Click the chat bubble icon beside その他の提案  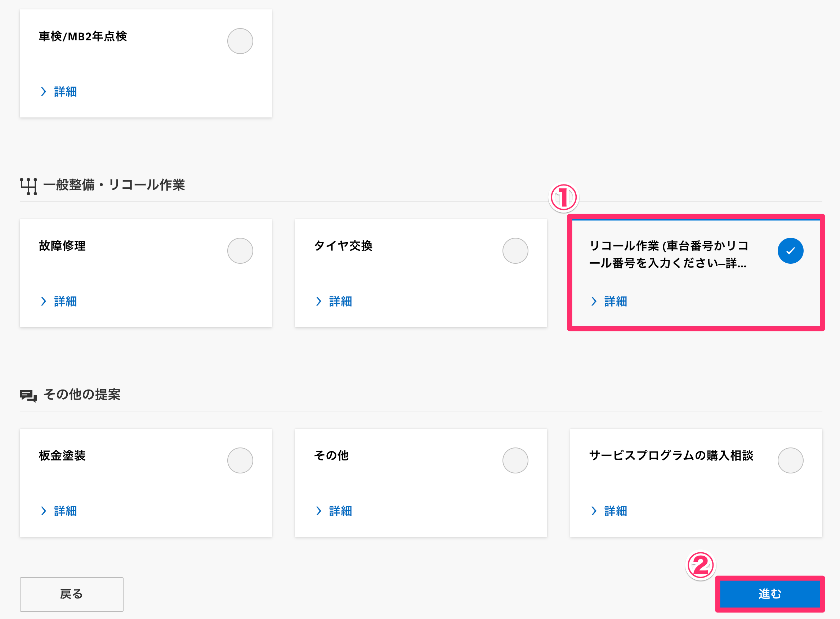point(28,396)
